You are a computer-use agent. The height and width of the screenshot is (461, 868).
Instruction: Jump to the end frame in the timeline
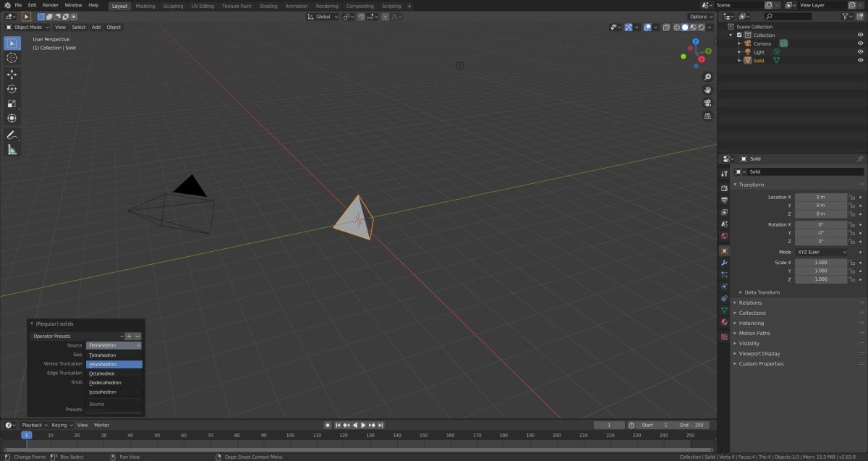coord(380,425)
